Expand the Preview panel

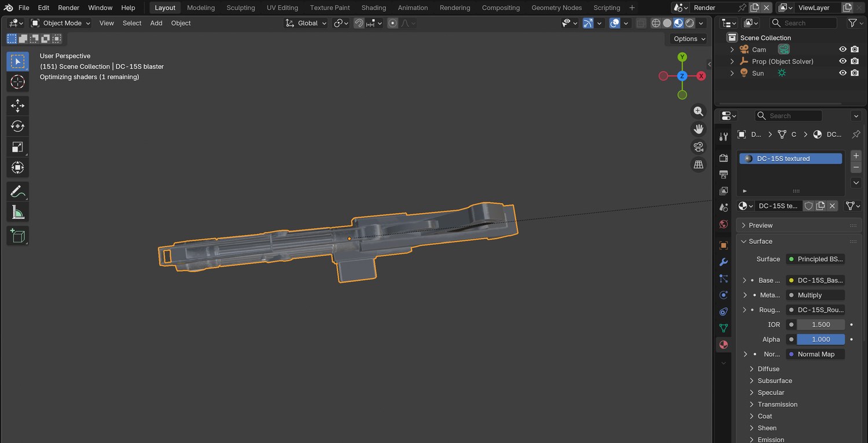799,225
